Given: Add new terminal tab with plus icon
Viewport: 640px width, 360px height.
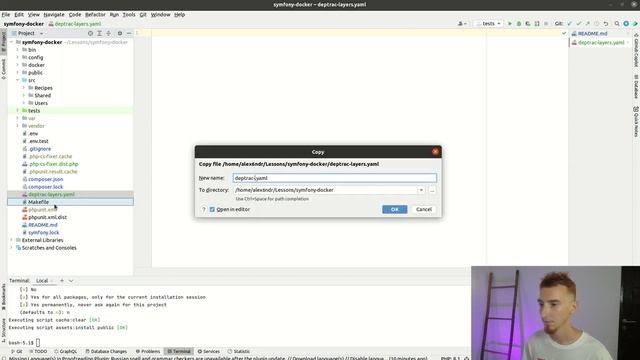Looking at the screenshot, I should click(62, 281).
